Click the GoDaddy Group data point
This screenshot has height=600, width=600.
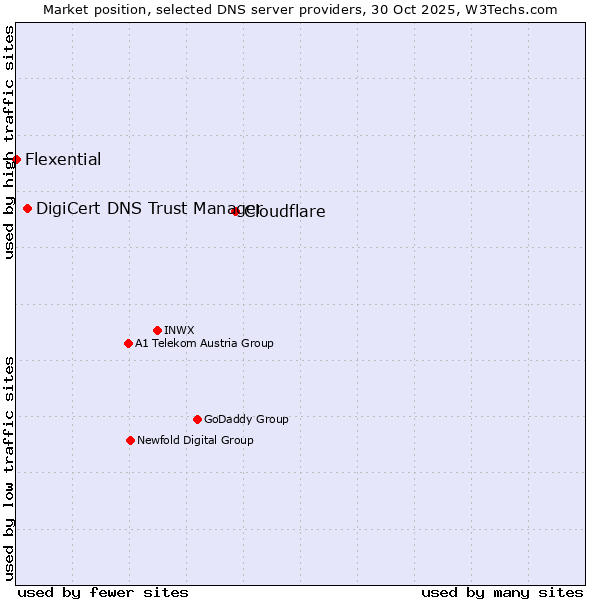197,419
